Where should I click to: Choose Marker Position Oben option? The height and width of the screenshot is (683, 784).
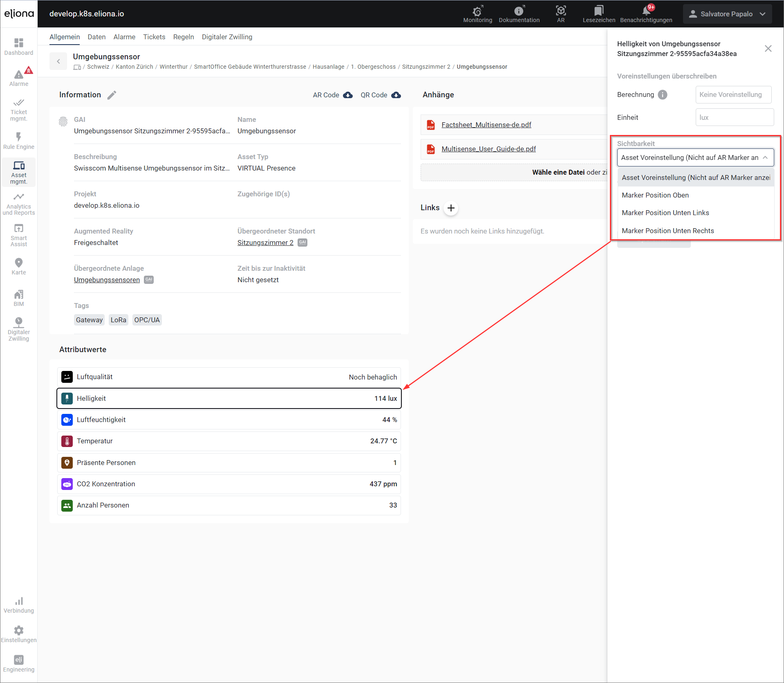click(x=655, y=195)
